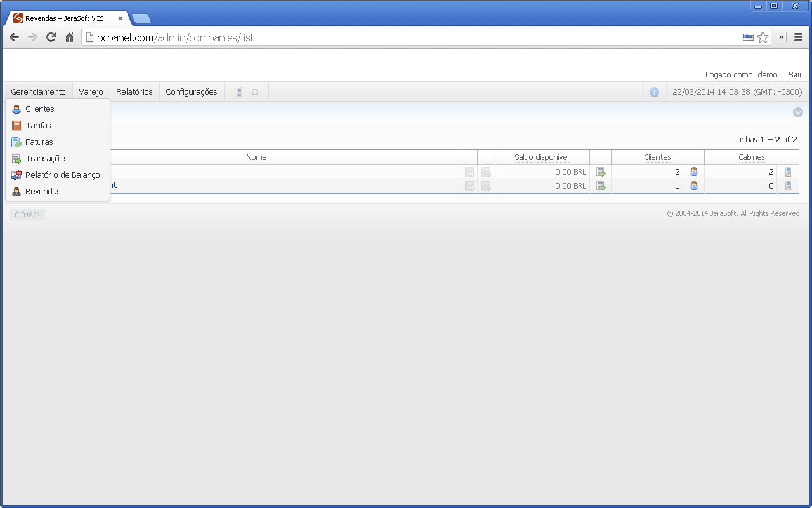Go back with the browser back arrow

14,37
